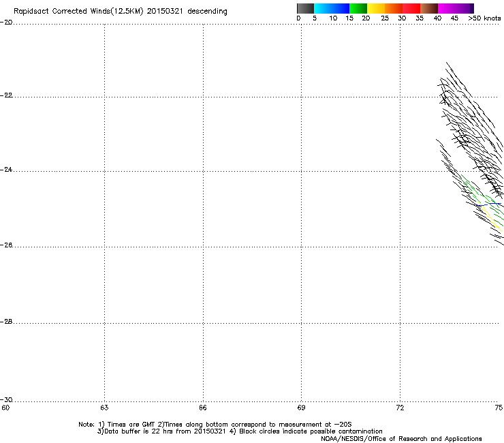Click latitude axis label '-20'

tap(6, 22)
